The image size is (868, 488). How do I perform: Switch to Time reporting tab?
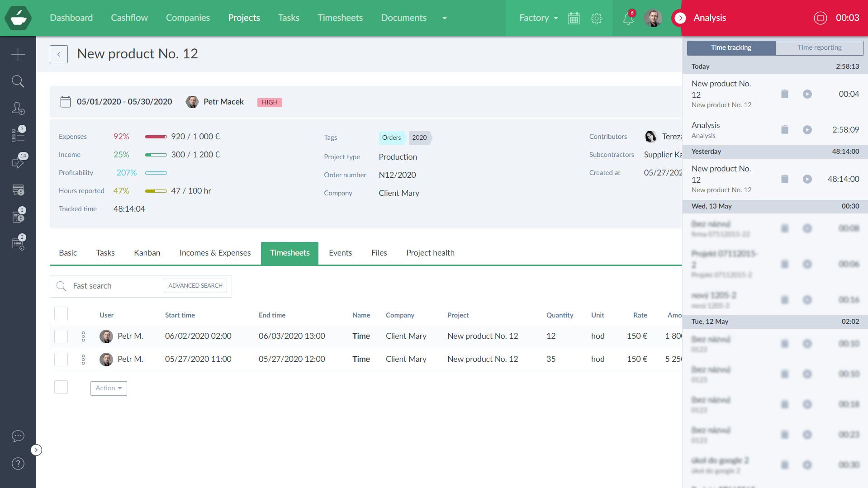coord(819,47)
